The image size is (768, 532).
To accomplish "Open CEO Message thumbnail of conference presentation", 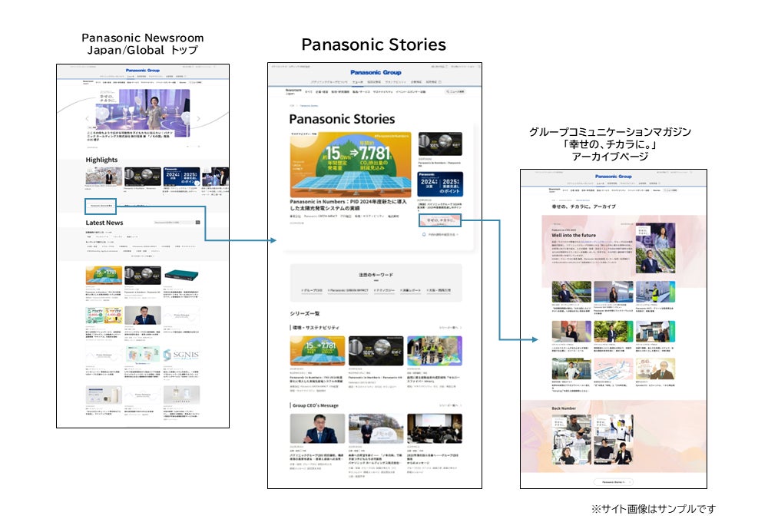I will pos(435,428).
